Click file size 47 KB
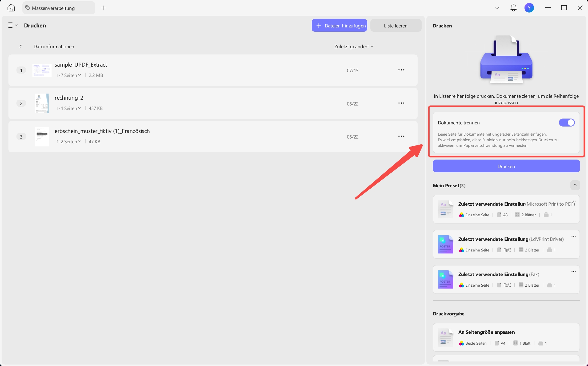 point(94,142)
